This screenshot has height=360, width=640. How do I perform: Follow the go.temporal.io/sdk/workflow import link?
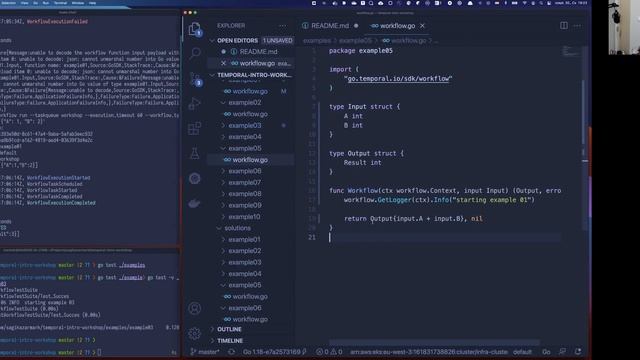[398, 78]
